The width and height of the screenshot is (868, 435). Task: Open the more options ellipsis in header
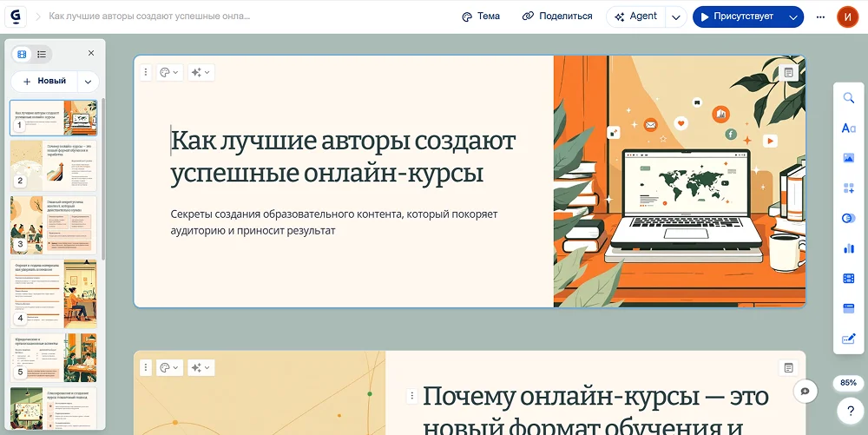coord(821,16)
